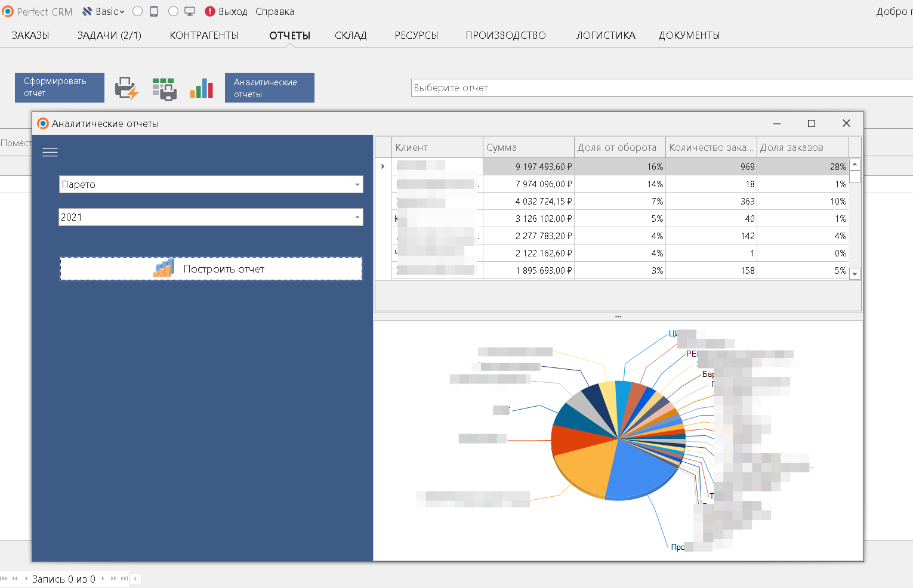Open the 2021 year dropdown
Screen dimensions: 913x588
[x=211, y=217]
